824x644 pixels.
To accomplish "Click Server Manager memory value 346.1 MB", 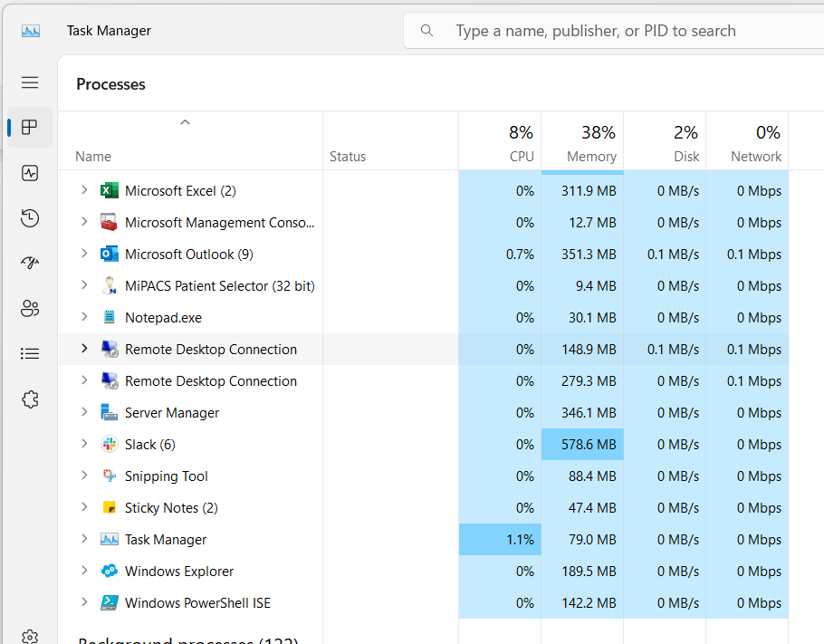I will click(589, 413).
